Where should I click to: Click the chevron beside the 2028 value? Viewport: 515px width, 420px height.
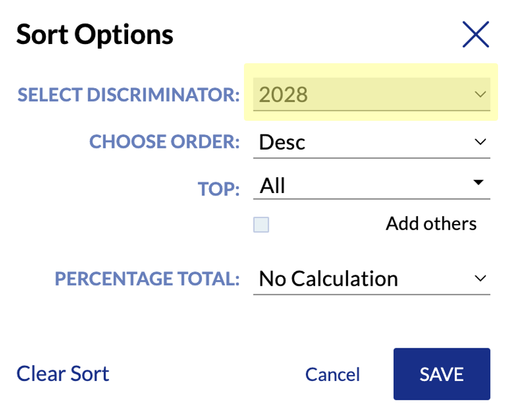(480, 95)
